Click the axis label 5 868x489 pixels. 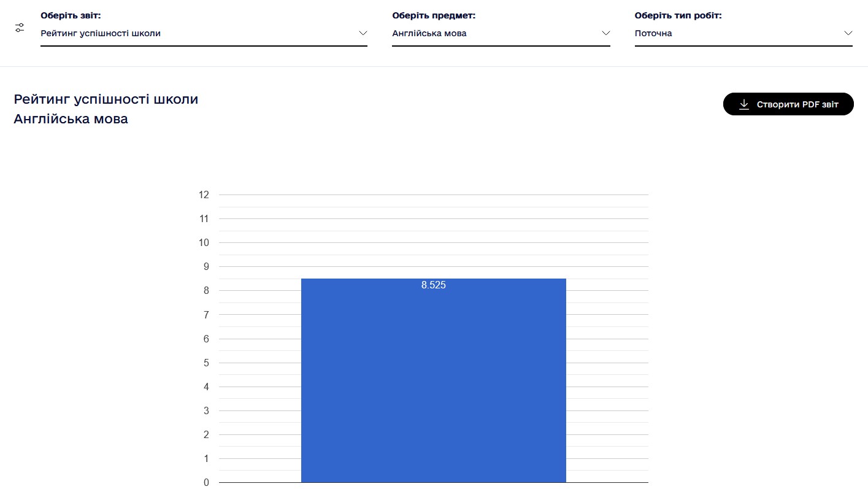(206, 363)
